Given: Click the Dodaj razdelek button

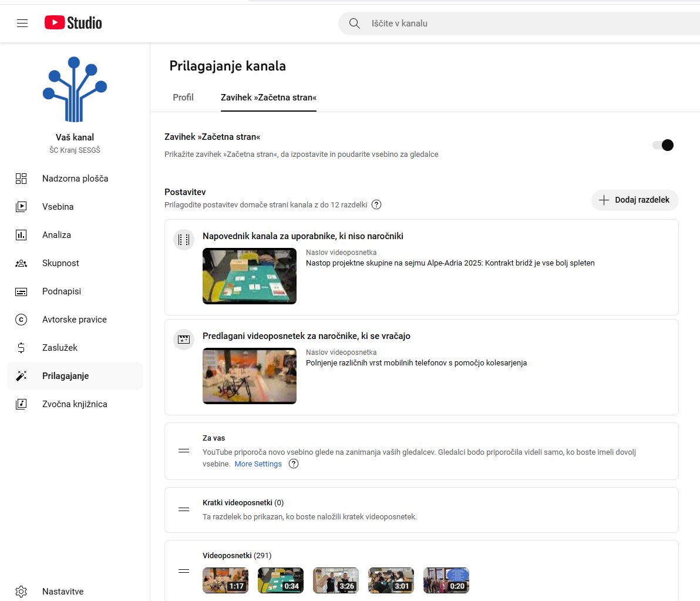Looking at the screenshot, I should [635, 200].
